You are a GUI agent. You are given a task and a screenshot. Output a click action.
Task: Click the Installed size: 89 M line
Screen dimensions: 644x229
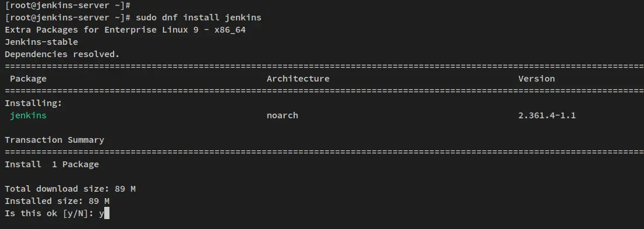click(x=57, y=201)
